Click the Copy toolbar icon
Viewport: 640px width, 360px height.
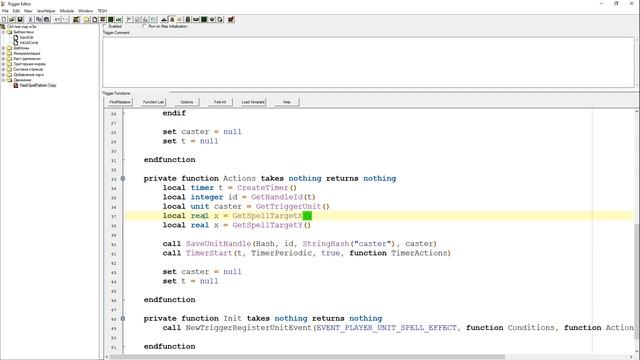pyautogui.click(x=38, y=20)
